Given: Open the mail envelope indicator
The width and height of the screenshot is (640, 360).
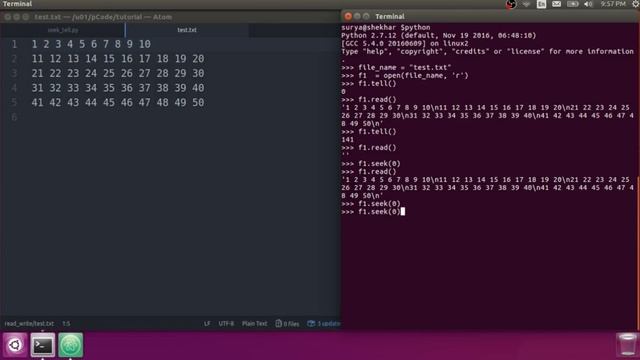Looking at the screenshot, I should tap(556, 4).
